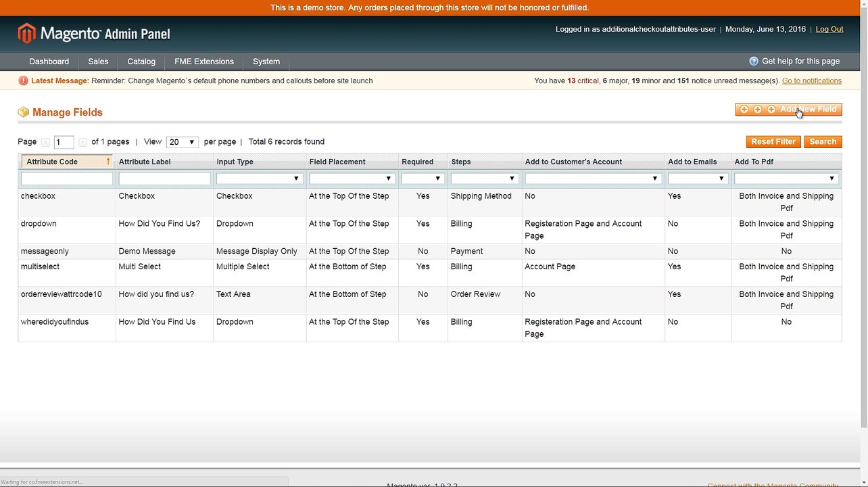Sort by Field Placement column header
This screenshot has height=487, width=868.
pos(337,162)
